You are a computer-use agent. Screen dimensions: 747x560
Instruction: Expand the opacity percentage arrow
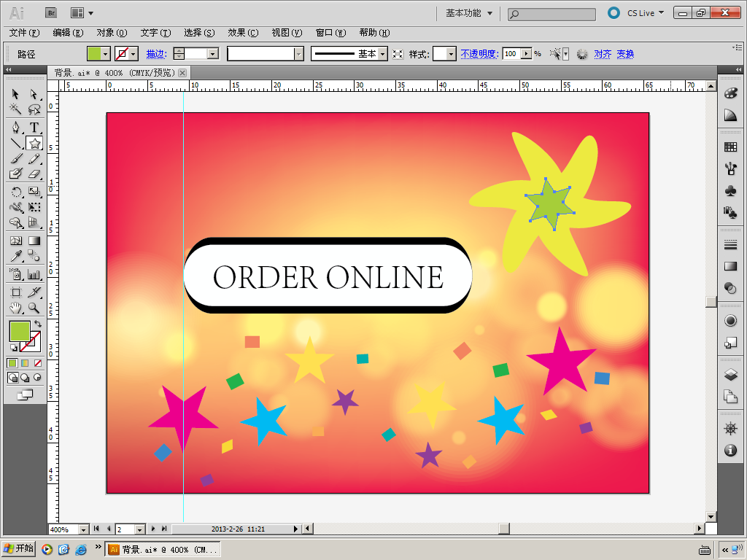coord(527,54)
